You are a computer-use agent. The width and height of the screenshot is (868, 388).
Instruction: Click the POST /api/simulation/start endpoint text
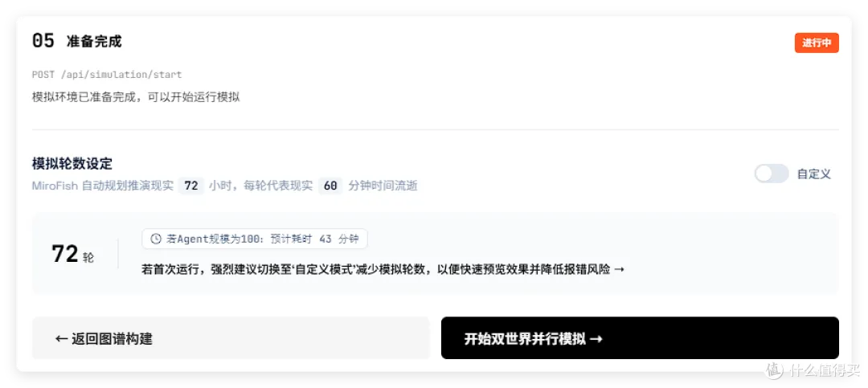click(107, 75)
